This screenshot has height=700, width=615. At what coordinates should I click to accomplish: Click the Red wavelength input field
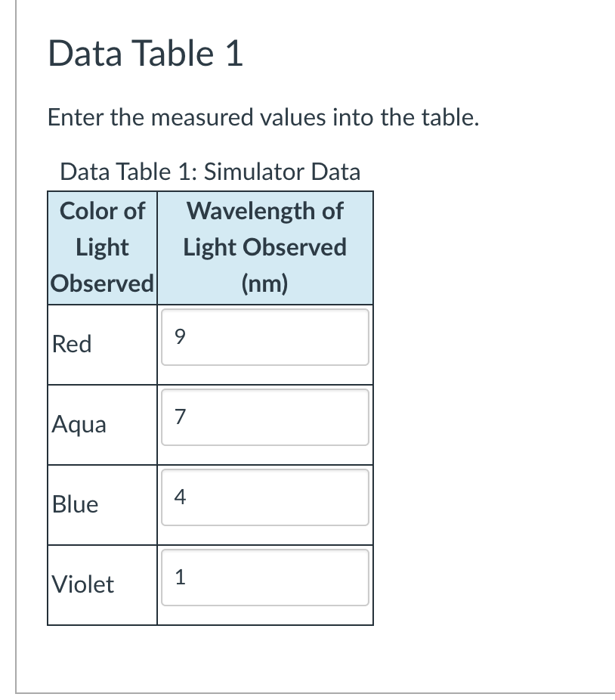click(265, 337)
